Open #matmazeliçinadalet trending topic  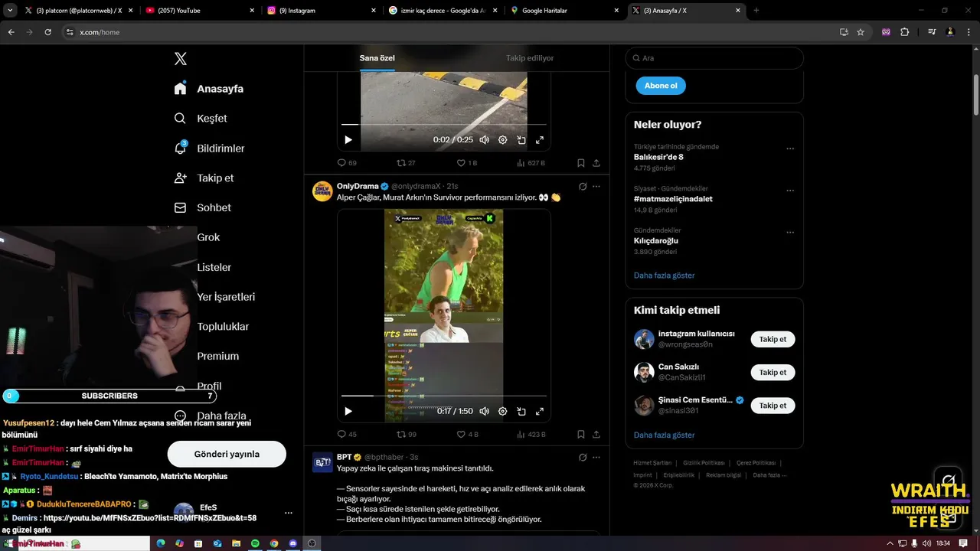[673, 199]
